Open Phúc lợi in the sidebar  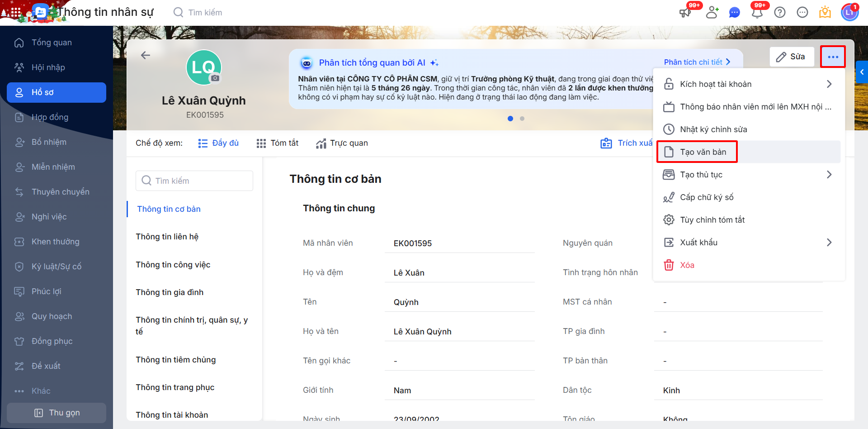click(57, 291)
